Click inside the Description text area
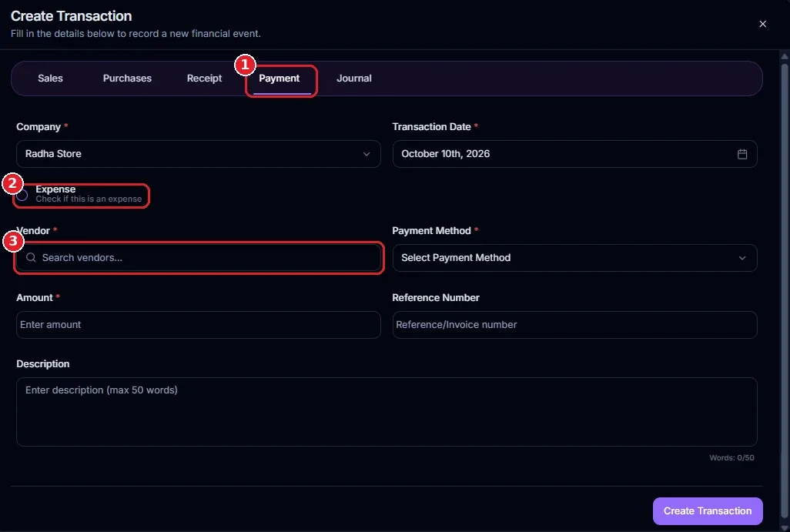 (387, 412)
